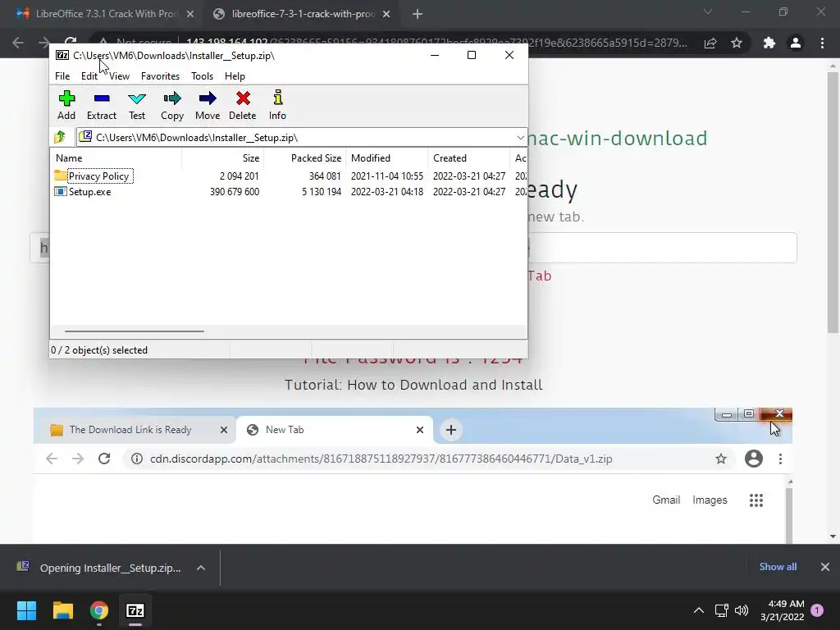Image resolution: width=840 pixels, height=630 pixels.
Task: Open a new Chrome tab
Action: (418, 15)
